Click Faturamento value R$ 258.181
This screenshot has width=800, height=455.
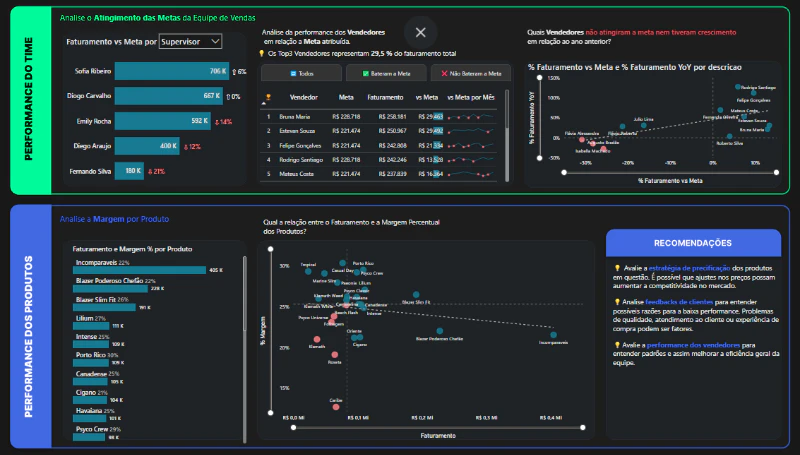pyautogui.click(x=392, y=116)
